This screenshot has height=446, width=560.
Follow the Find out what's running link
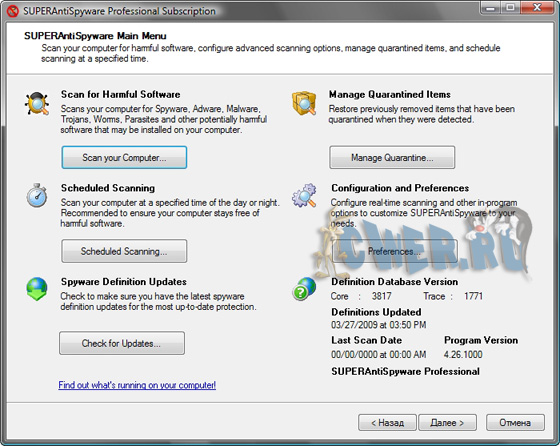(x=137, y=385)
